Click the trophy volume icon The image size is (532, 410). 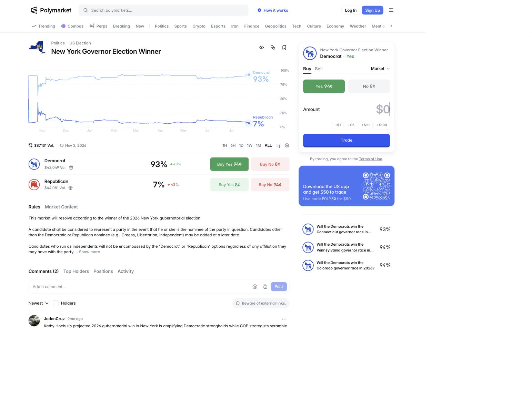point(30,145)
